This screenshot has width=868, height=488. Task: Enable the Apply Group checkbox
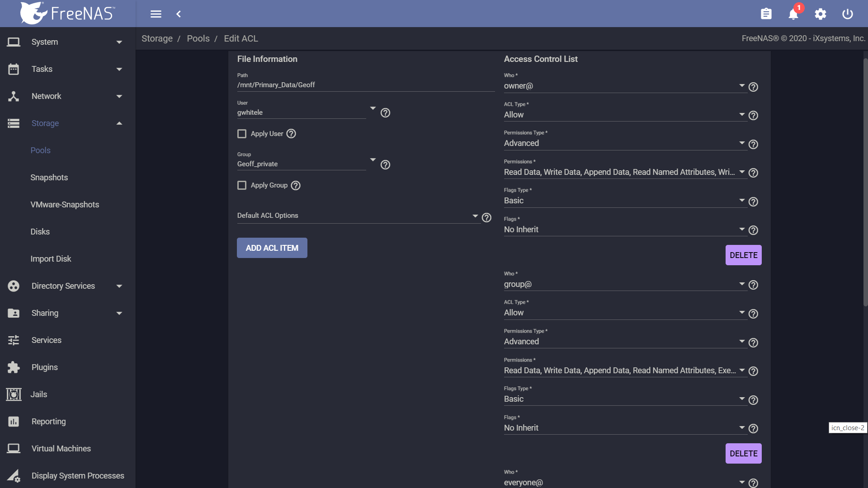click(242, 185)
